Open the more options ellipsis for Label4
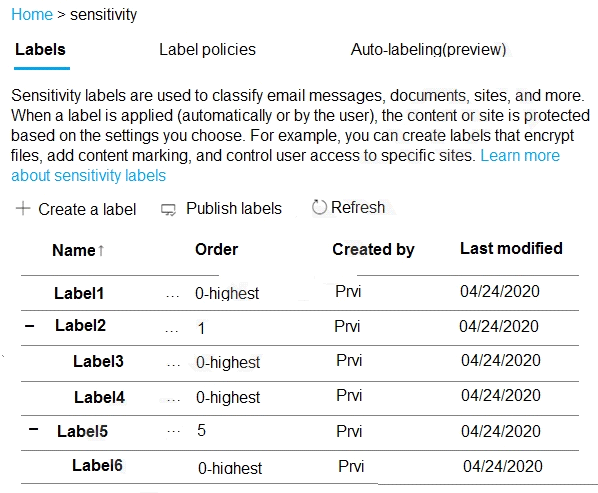 click(174, 400)
